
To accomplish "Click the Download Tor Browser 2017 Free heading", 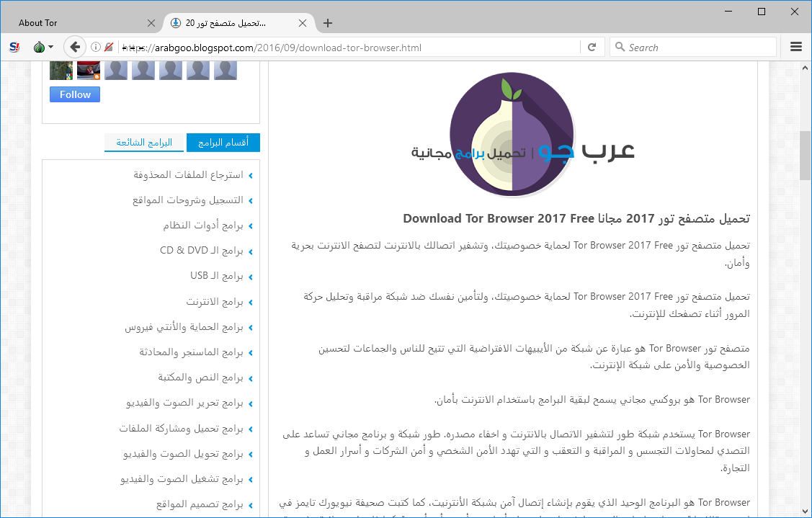I will tap(576, 218).
